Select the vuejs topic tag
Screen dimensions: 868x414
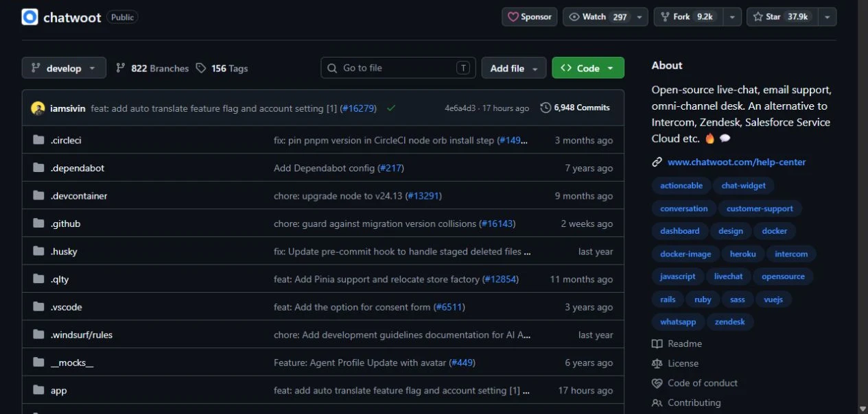pos(773,300)
